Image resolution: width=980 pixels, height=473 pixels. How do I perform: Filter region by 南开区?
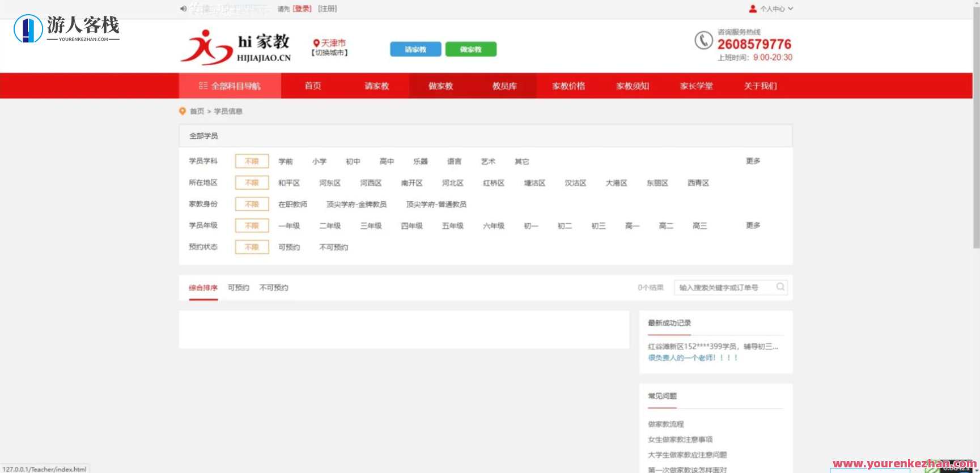[x=412, y=183]
